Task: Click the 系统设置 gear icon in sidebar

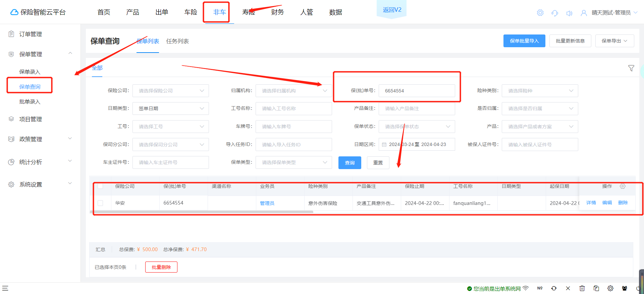Action: pos(11,184)
